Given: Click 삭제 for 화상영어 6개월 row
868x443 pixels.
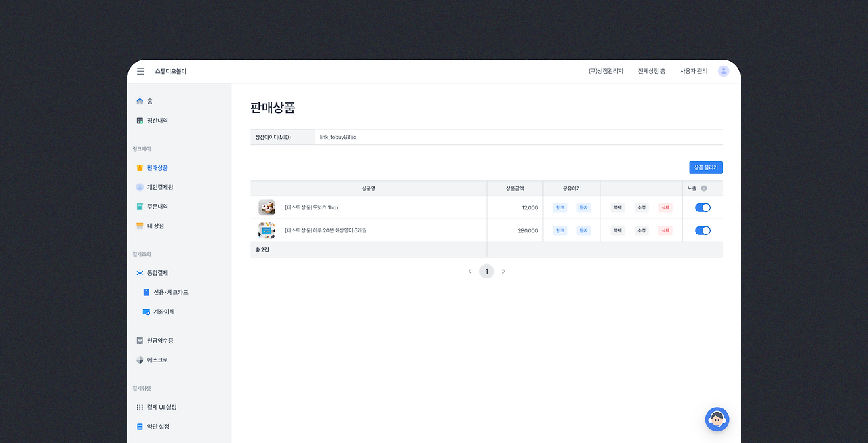Looking at the screenshot, I should tap(665, 230).
